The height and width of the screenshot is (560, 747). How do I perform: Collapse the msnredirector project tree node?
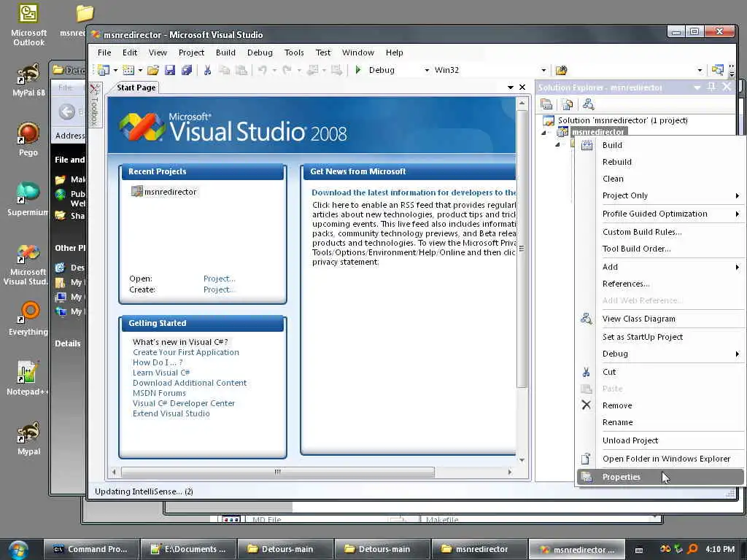543,133
